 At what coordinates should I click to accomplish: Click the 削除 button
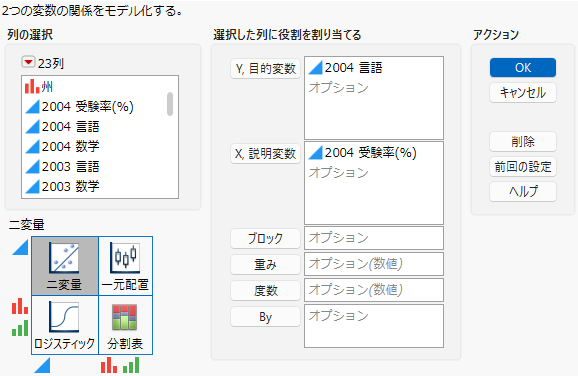[523, 142]
